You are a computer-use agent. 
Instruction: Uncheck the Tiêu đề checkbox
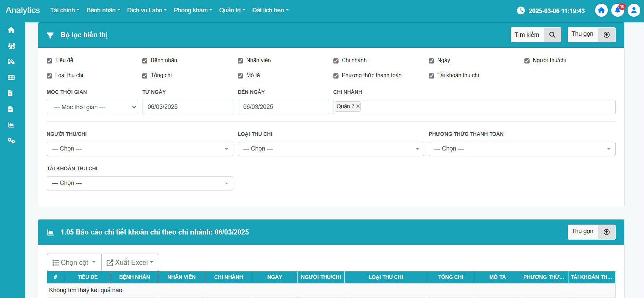50,61
